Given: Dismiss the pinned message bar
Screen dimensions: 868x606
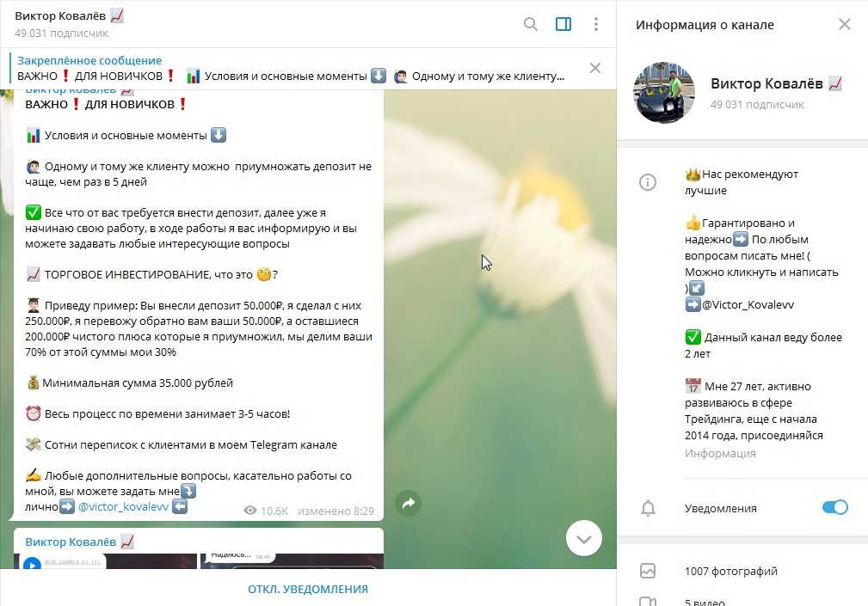Looking at the screenshot, I should click(x=595, y=68).
